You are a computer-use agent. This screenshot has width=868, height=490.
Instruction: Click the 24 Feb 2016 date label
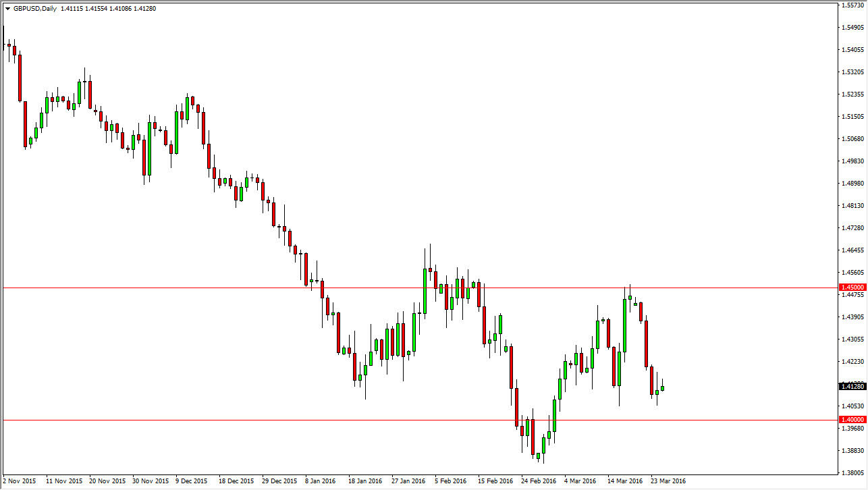[x=537, y=481]
